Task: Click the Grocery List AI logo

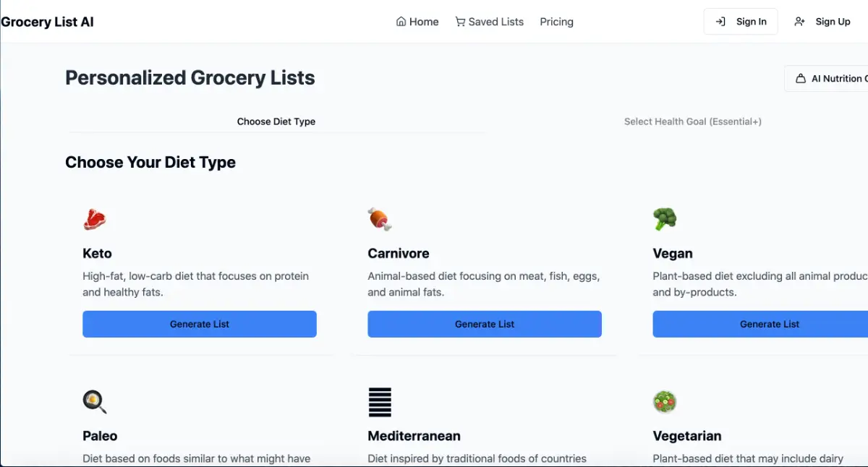Action: point(48,22)
